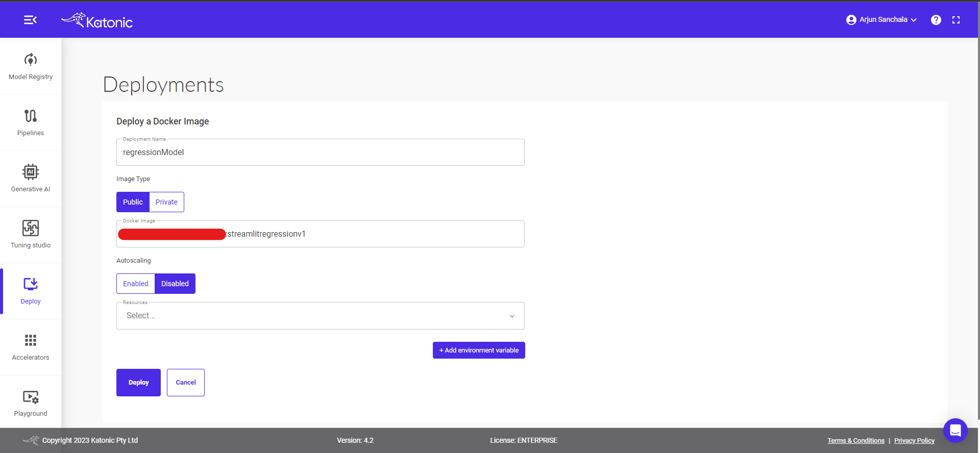Set image type to Public
This screenshot has height=453, width=980.
click(x=133, y=202)
